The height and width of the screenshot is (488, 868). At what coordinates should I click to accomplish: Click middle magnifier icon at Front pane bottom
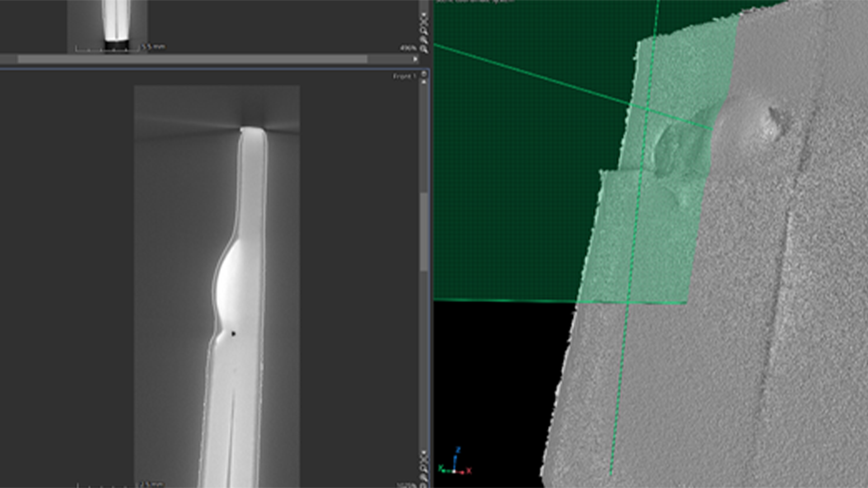(x=424, y=477)
